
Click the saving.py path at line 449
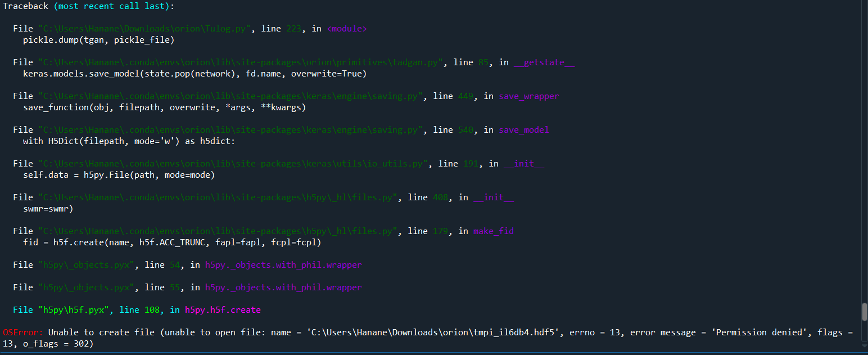[230, 96]
